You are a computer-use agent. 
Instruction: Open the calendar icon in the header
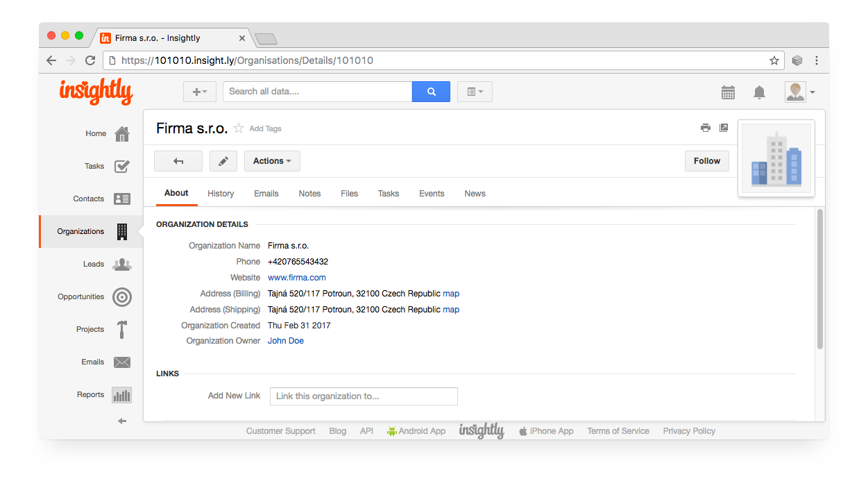pos(728,92)
